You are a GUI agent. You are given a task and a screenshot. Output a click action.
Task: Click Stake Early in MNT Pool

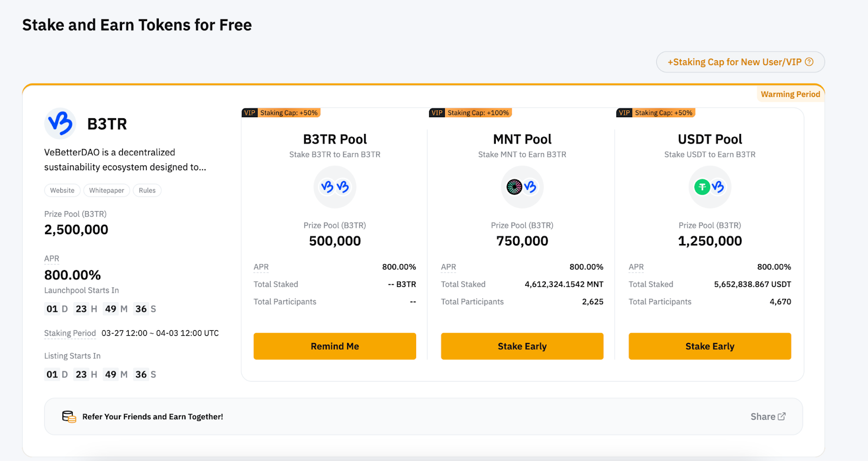(x=522, y=346)
